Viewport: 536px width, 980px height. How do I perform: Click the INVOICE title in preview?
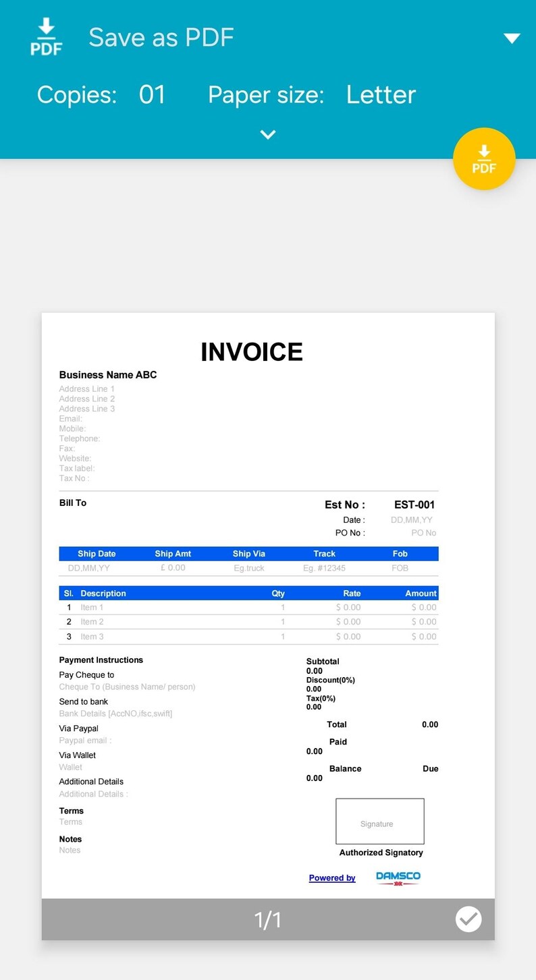252,352
